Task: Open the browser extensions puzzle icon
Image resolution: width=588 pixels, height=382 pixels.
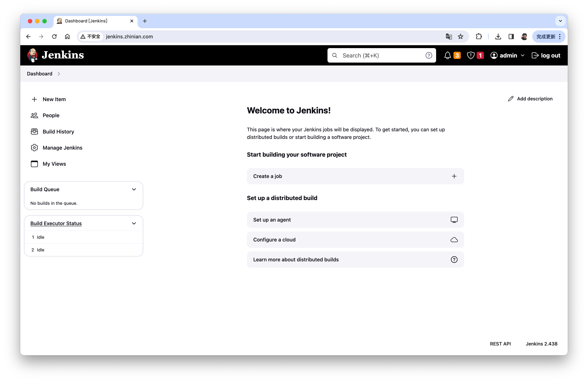Action: click(479, 37)
